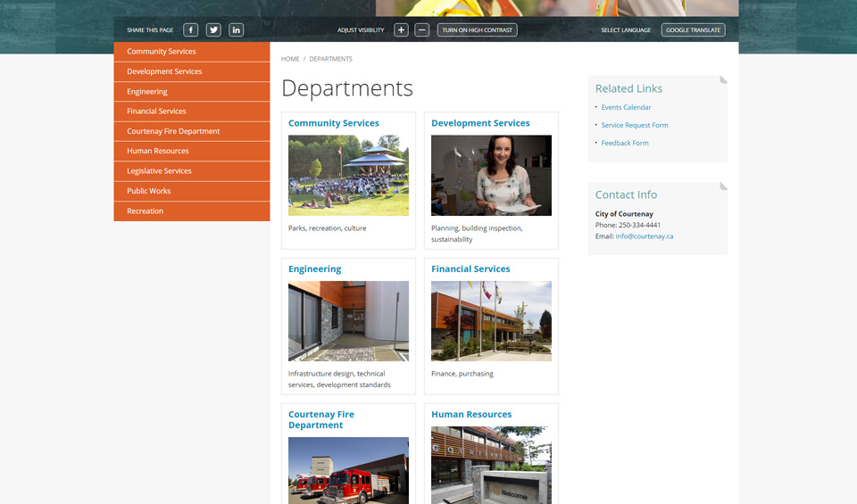Image resolution: width=857 pixels, height=504 pixels.
Task: Share this page on LinkedIn
Action: 236,30
